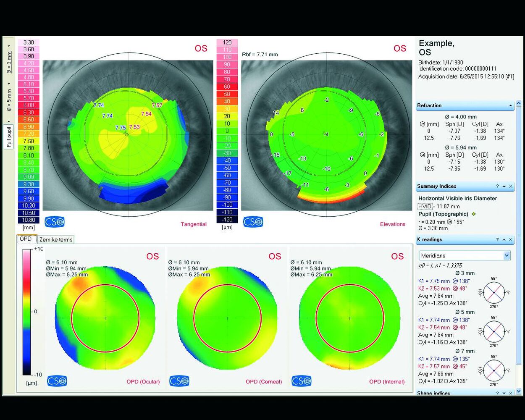Image resolution: width=525 pixels, height=420 pixels.
Task: Click the HVID label box
Action: point(425,206)
